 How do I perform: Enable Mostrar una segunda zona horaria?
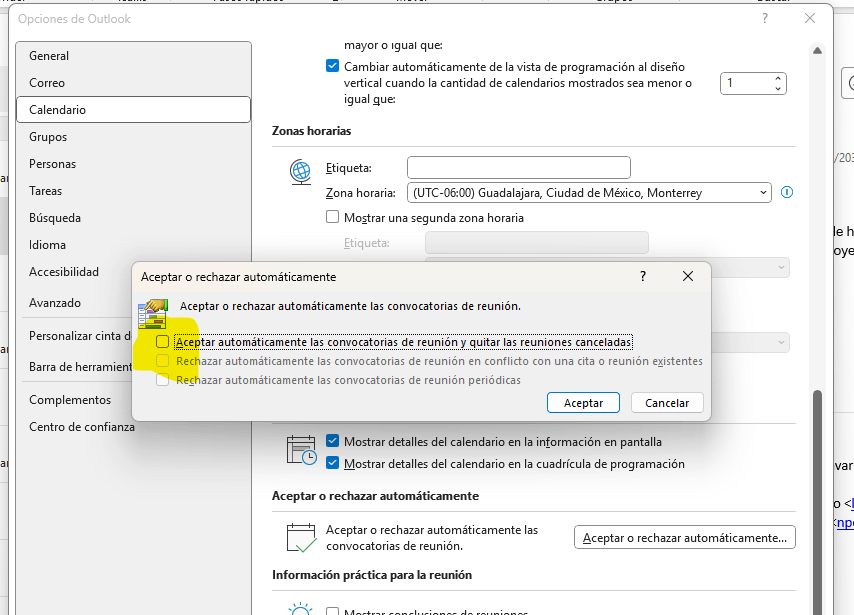pos(332,217)
